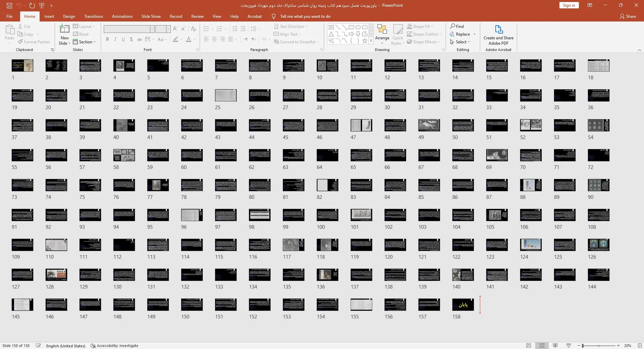The image size is (644, 349).
Task: Click Tell me what you want to do
Action: (x=305, y=16)
